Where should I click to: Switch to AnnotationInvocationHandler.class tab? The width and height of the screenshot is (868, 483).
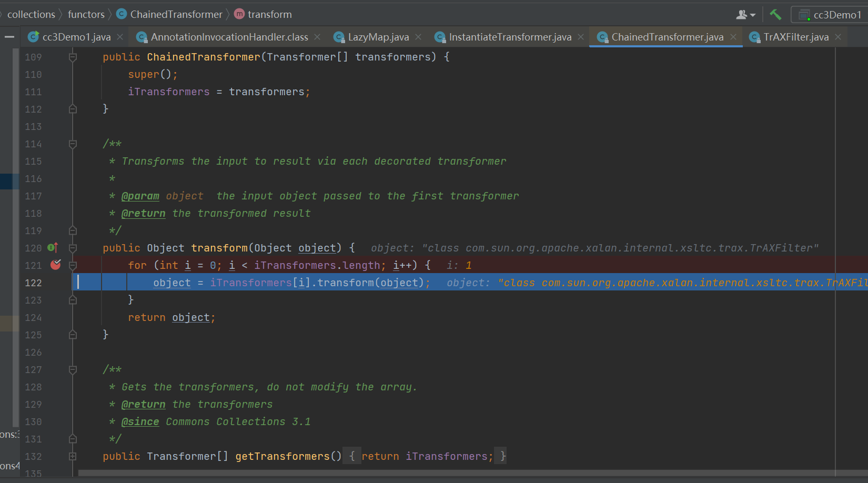229,37
